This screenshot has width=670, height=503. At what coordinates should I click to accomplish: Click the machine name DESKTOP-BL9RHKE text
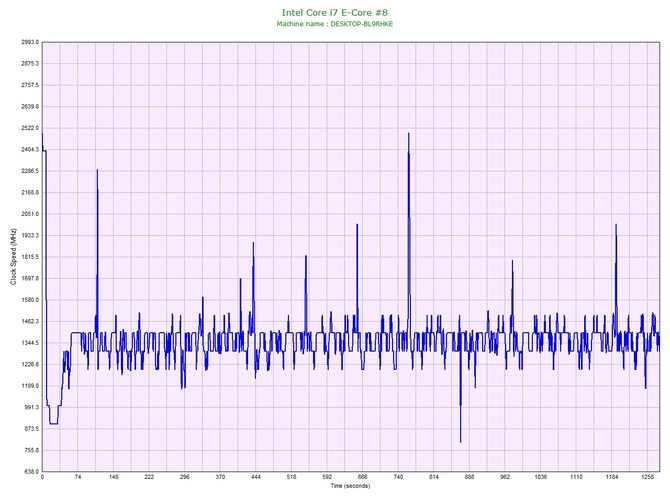361,24
